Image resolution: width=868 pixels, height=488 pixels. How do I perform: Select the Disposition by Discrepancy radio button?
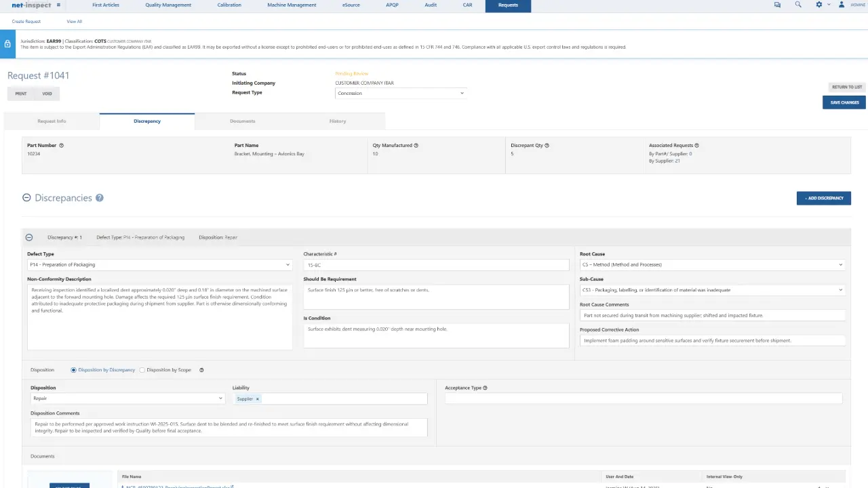pos(73,369)
